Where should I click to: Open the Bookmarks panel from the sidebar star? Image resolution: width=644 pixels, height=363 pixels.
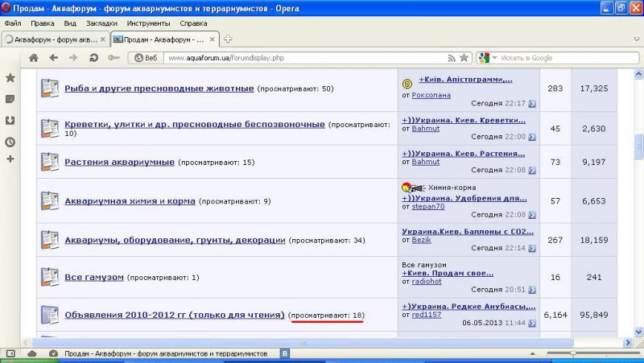tap(10, 78)
